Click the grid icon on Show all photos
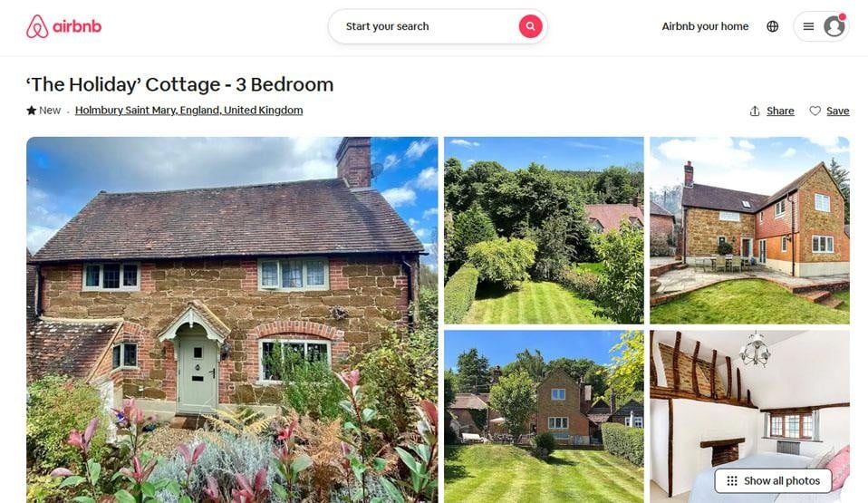The height and width of the screenshot is (503, 868). [732, 481]
